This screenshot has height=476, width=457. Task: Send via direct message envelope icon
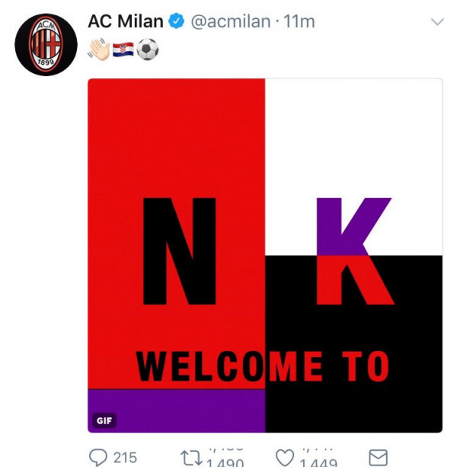click(378, 458)
